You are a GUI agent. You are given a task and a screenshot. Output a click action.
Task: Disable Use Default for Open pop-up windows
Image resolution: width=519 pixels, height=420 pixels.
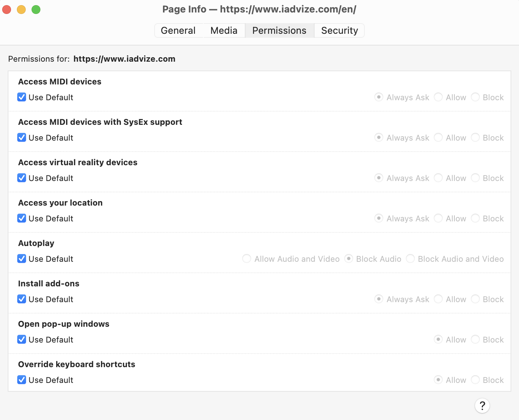[x=22, y=339]
